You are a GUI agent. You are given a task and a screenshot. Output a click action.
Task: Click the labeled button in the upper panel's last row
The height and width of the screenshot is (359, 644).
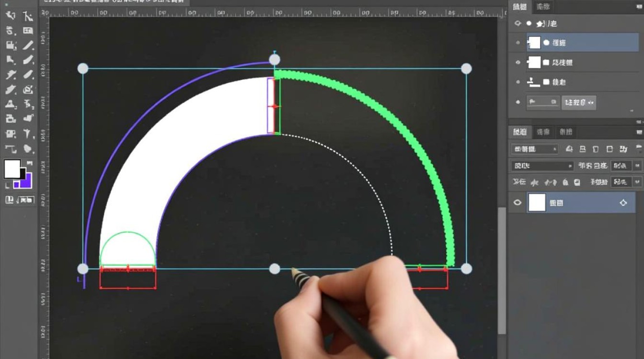[x=579, y=102]
